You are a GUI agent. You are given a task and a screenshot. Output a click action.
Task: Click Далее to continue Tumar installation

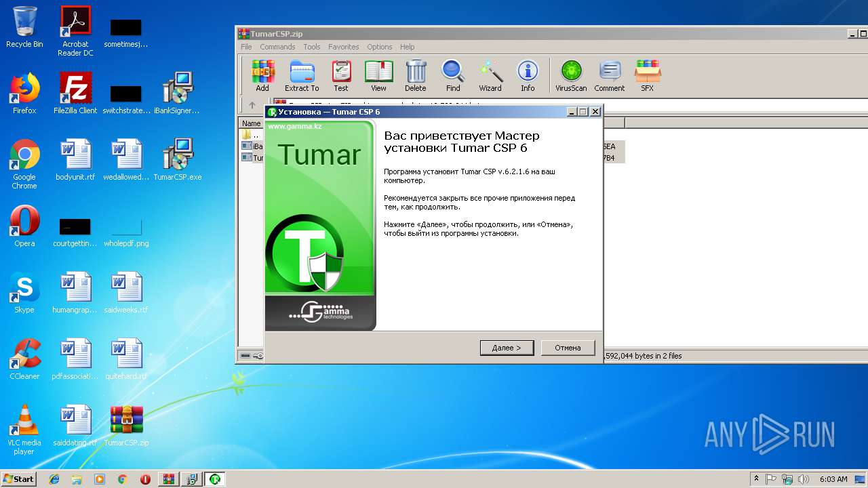coord(507,348)
